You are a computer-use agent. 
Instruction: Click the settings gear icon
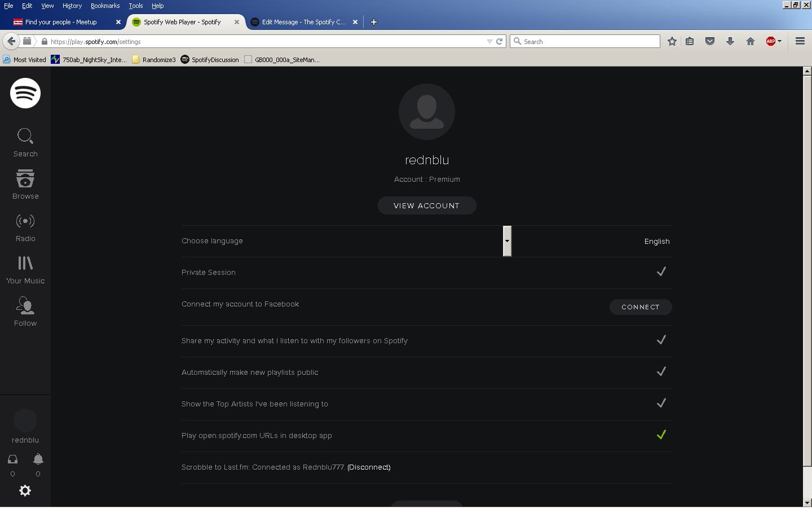click(25, 491)
